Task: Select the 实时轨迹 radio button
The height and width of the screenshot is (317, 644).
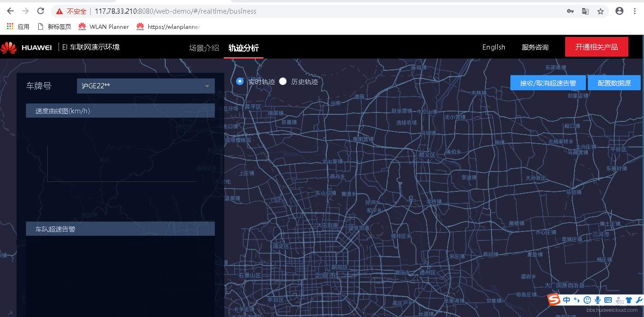Action: tap(240, 81)
